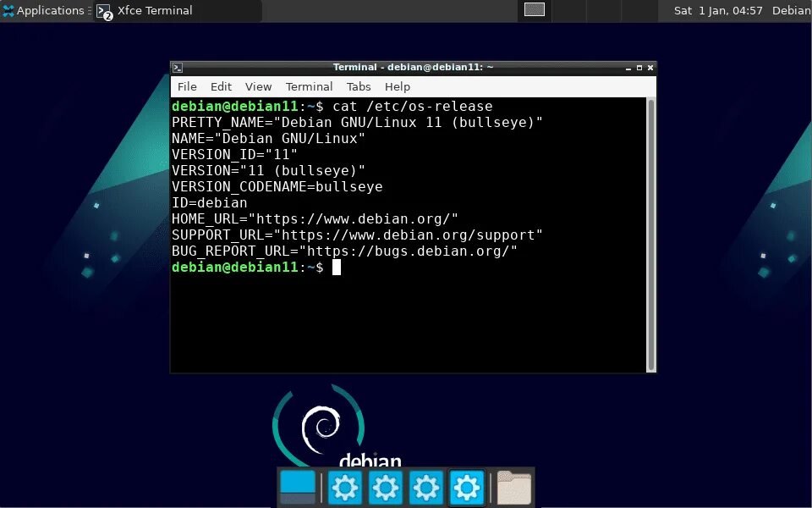812x508 pixels.
Task: Click the VERSION_ID="11" line
Action: (x=234, y=154)
